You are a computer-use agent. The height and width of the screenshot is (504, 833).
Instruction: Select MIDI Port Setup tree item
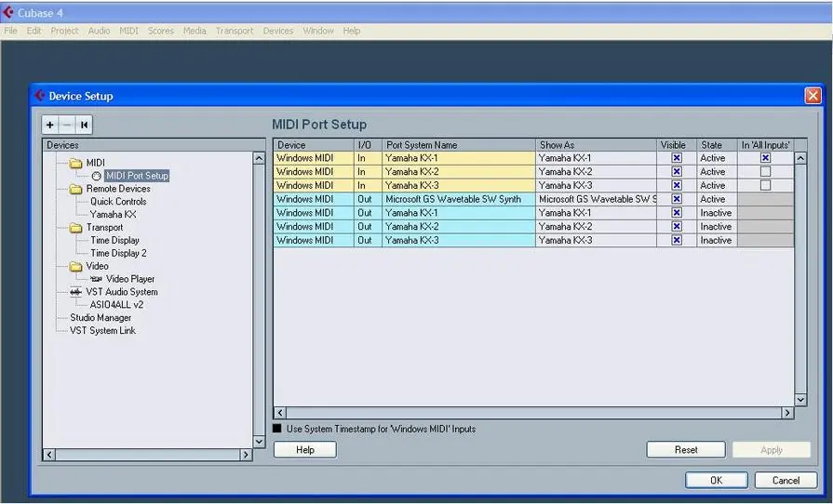pyautogui.click(x=137, y=176)
